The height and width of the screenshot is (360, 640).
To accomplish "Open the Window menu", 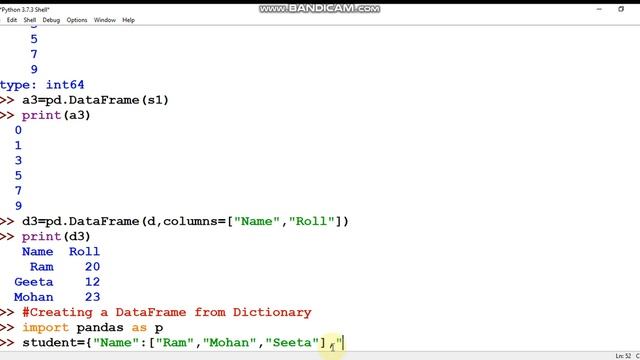I will 104,20.
